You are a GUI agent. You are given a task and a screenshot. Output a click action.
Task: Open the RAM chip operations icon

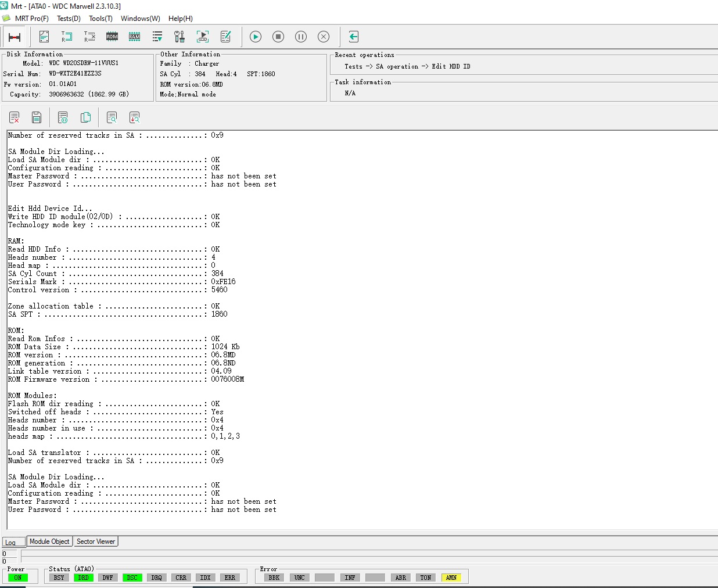(135, 37)
